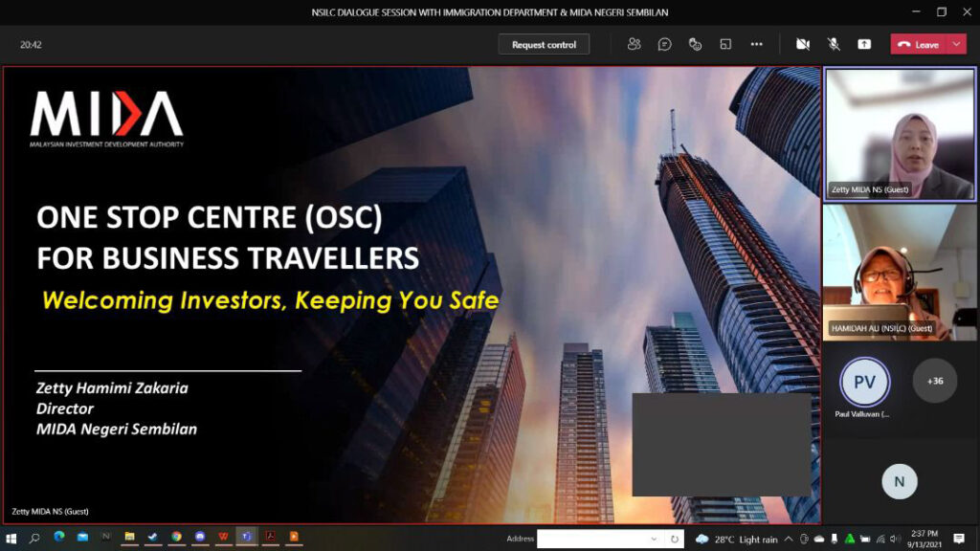The width and height of the screenshot is (980, 551).
Task: Open the volume control in tray
Action: point(895,539)
